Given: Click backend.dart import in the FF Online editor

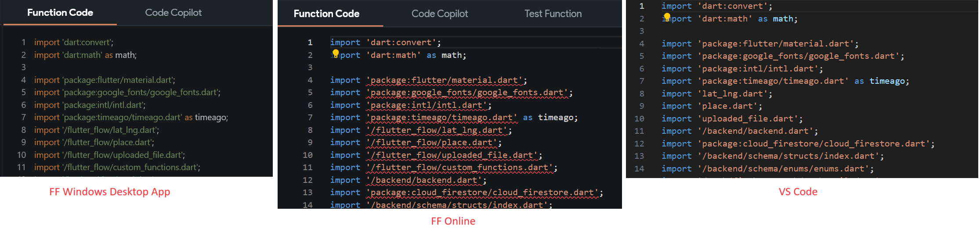Looking at the screenshot, I should pyautogui.click(x=425, y=180).
